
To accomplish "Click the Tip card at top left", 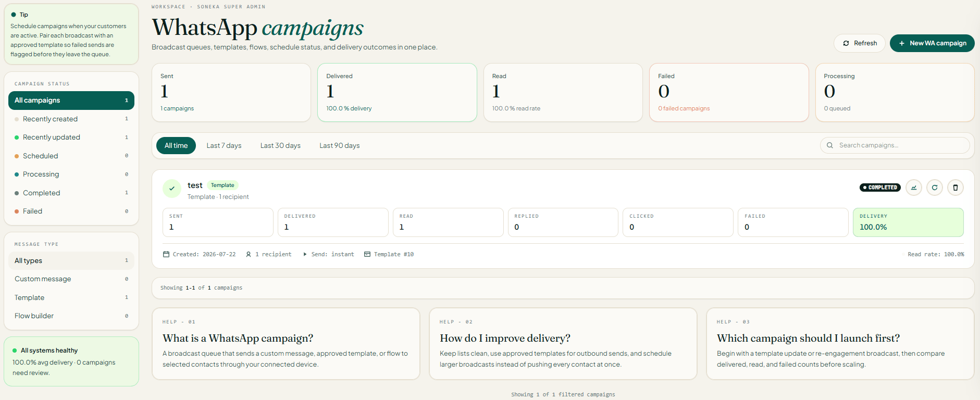I will tap(71, 34).
